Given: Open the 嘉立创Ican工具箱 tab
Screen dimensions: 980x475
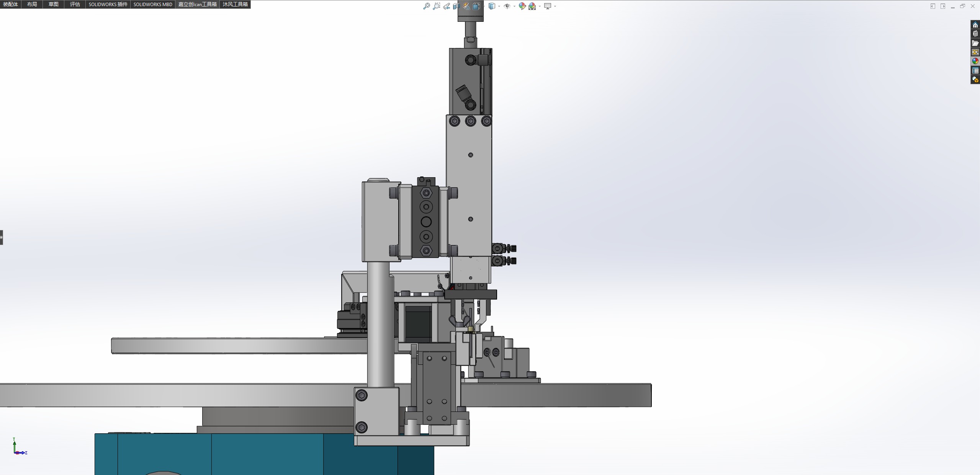Looking at the screenshot, I should [x=197, y=4].
